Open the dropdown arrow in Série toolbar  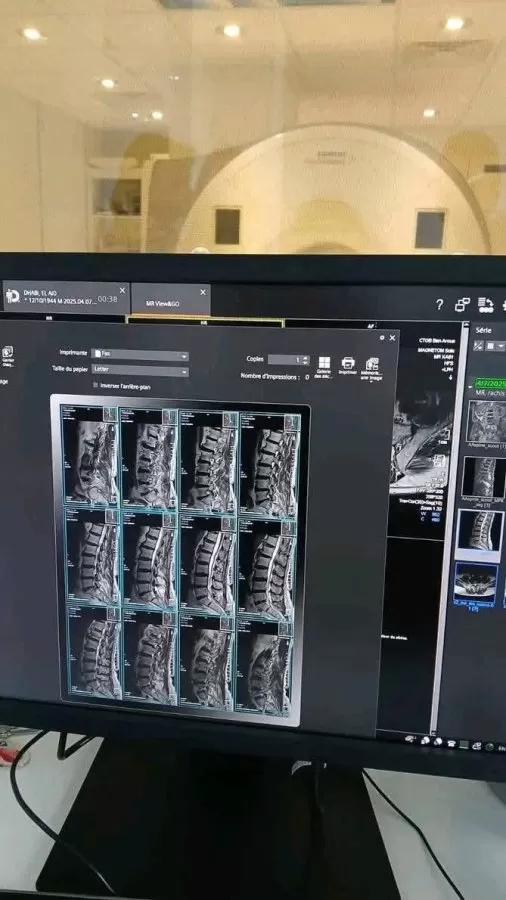pyautogui.click(x=501, y=346)
